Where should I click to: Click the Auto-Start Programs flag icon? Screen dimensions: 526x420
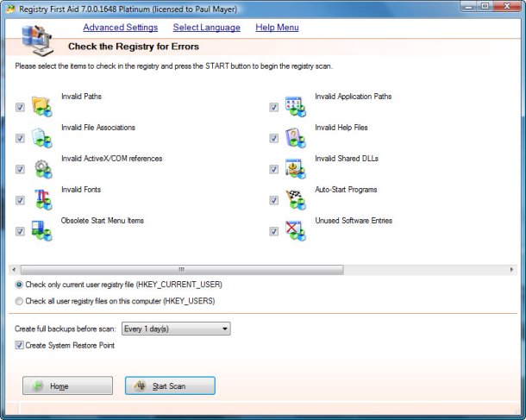pos(295,200)
